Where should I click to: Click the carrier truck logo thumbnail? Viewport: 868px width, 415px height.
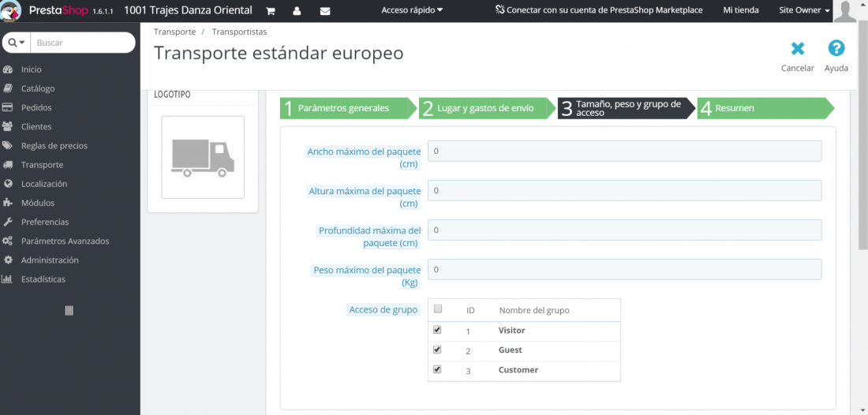pyautogui.click(x=203, y=157)
